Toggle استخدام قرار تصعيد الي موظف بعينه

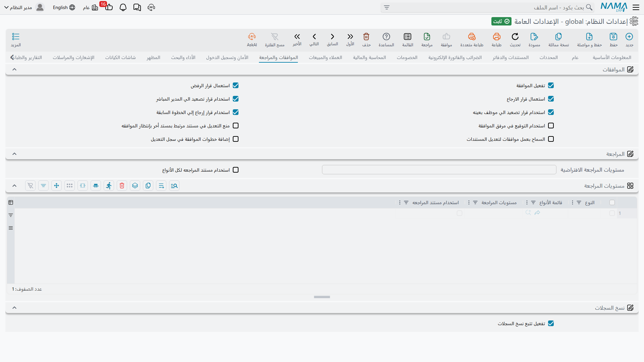pyautogui.click(x=551, y=112)
